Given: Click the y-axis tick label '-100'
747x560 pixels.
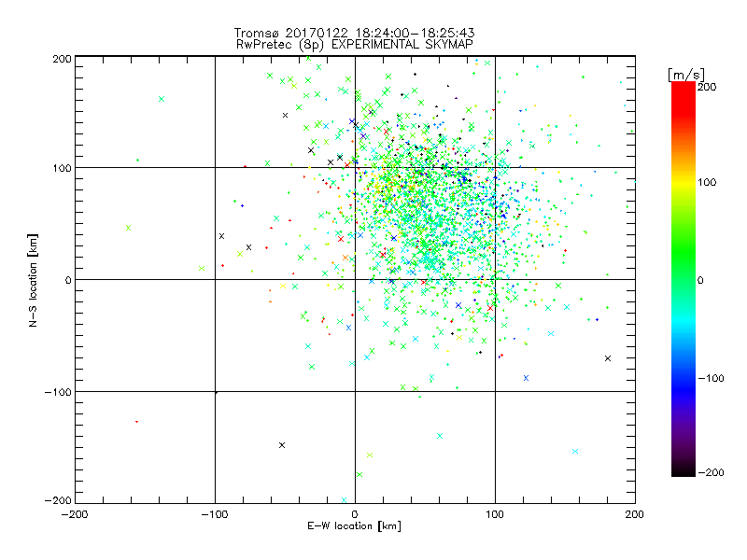Looking at the screenshot, I should click(x=58, y=392).
